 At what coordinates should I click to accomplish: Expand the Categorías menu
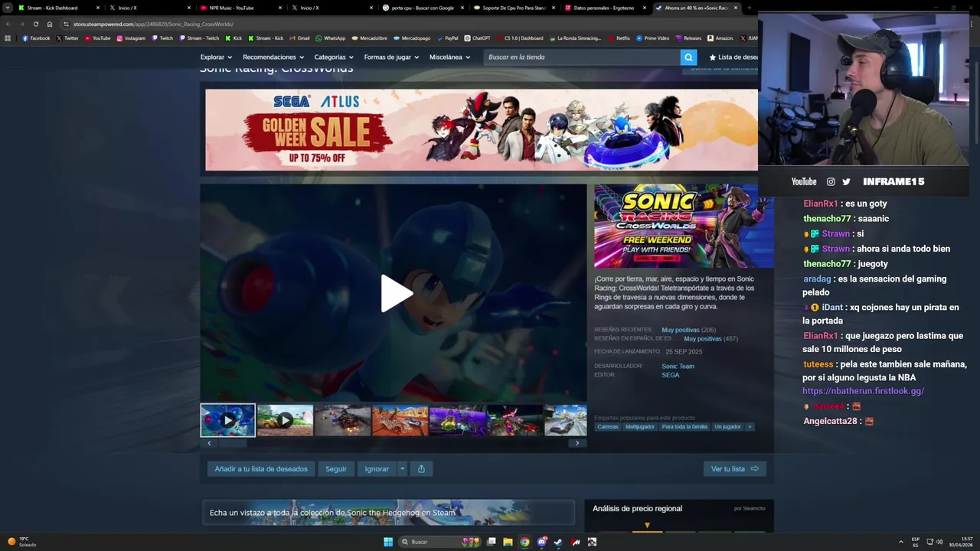pos(334,57)
